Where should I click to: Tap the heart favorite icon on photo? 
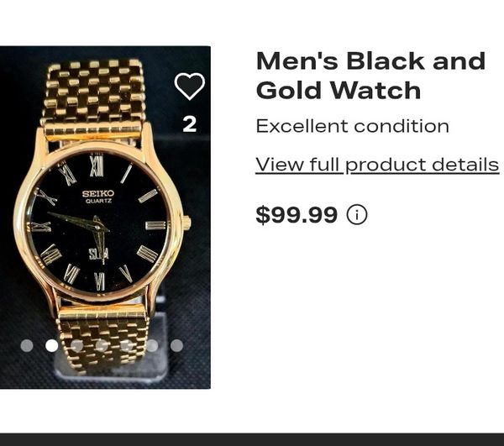coord(190,87)
